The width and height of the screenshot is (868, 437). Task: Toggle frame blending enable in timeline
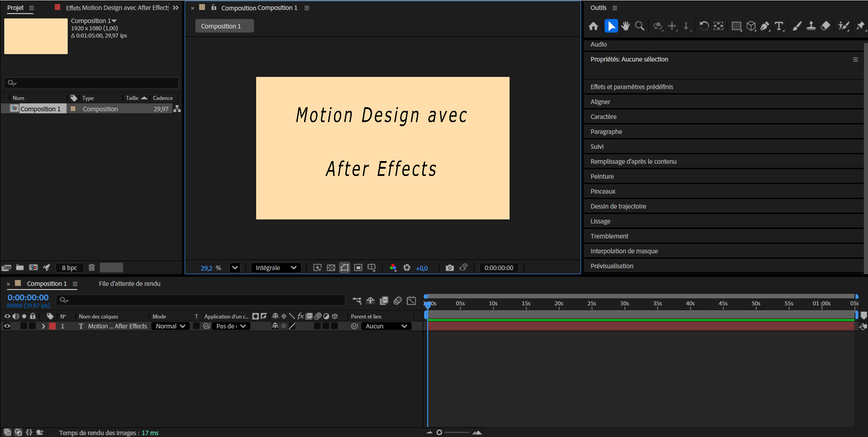click(384, 300)
